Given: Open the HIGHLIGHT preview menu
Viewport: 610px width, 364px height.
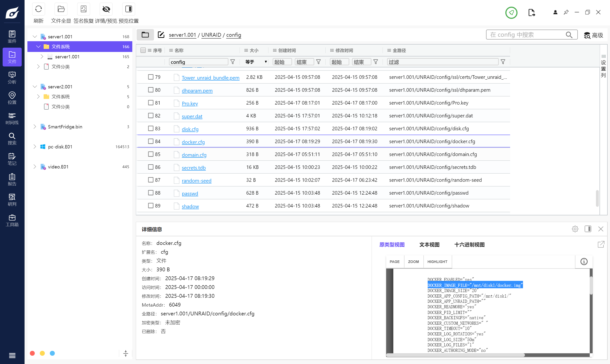Looking at the screenshot, I should point(437,262).
